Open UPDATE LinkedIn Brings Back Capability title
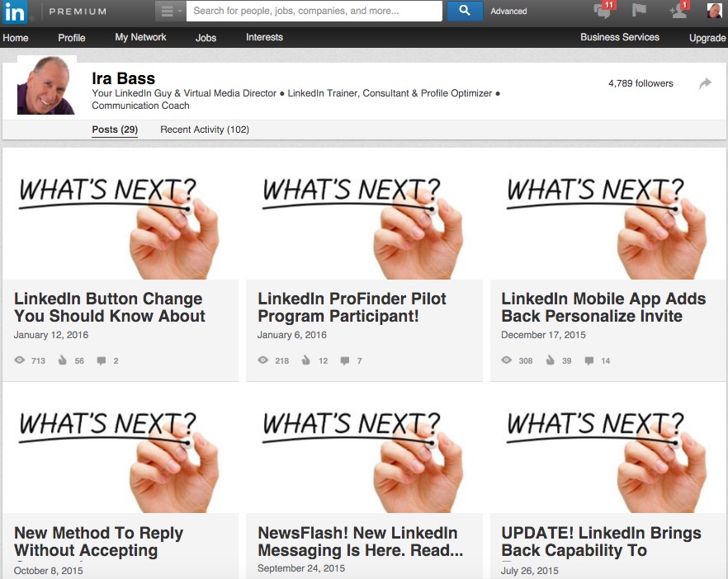This screenshot has height=579, width=728. click(601, 541)
